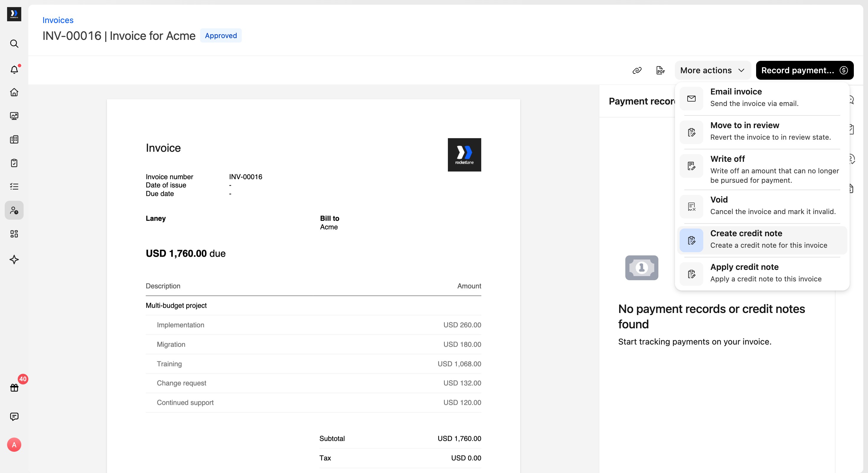Click the Implementation line item
The image size is (868, 473).
pyautogui.click(x=313, y=325)
